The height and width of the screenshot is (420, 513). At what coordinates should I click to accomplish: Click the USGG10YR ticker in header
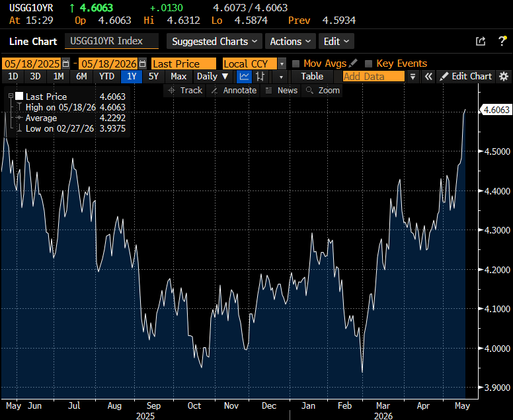[x=31, y=7]
